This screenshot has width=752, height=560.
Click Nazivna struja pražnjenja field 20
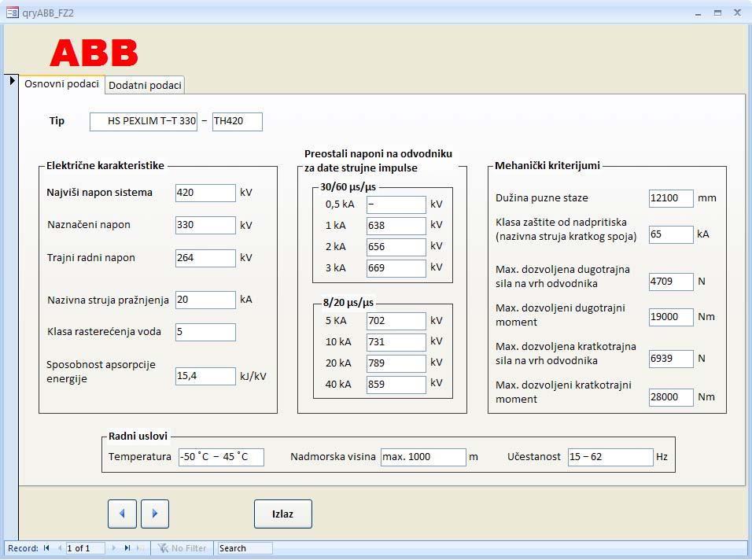click(x=206, y=300)
